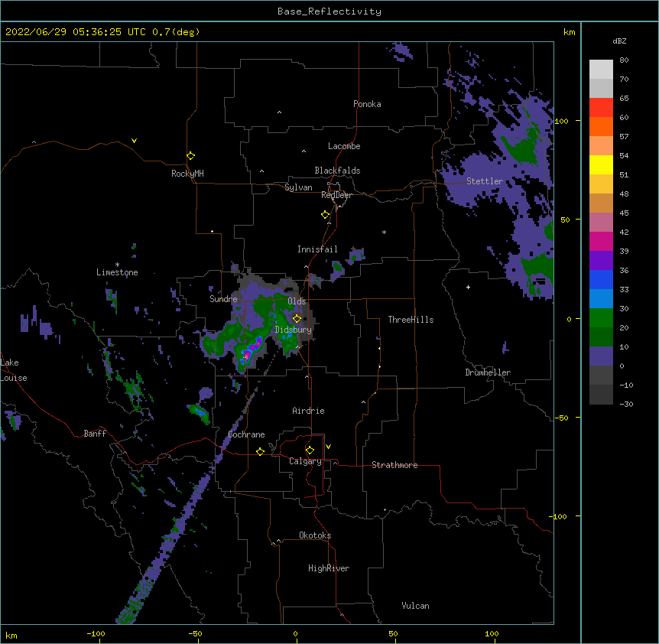
Task: Click the Lacombe city label
Action: [344, 146]
